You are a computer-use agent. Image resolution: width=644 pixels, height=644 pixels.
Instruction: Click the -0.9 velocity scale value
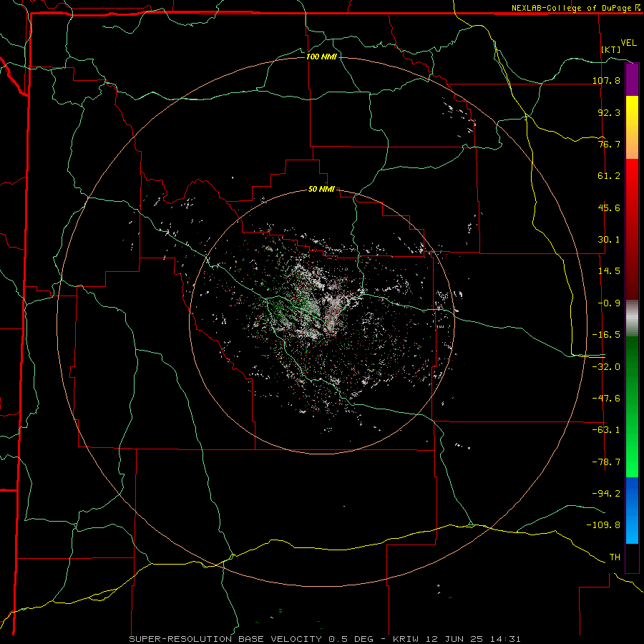(x=609, y=303)
